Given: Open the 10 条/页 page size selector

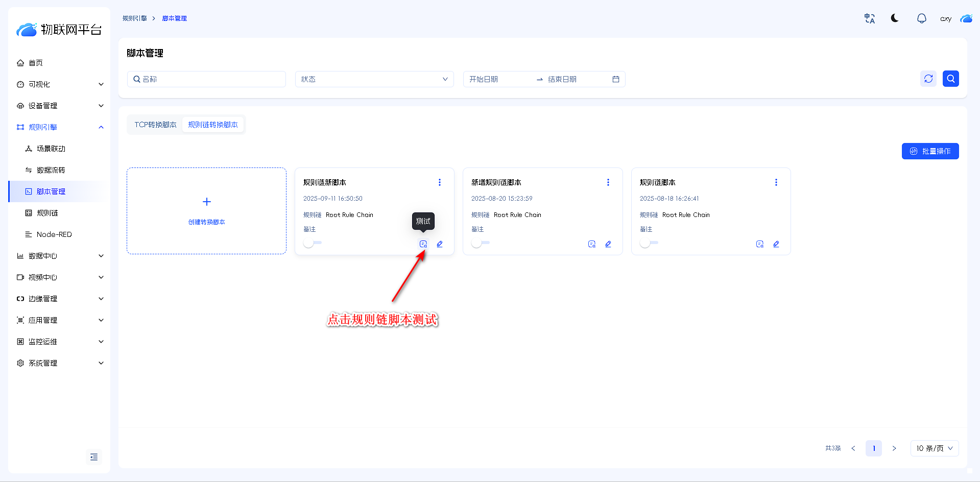Looking at the screenshot, I should click(x=934, y=448).
